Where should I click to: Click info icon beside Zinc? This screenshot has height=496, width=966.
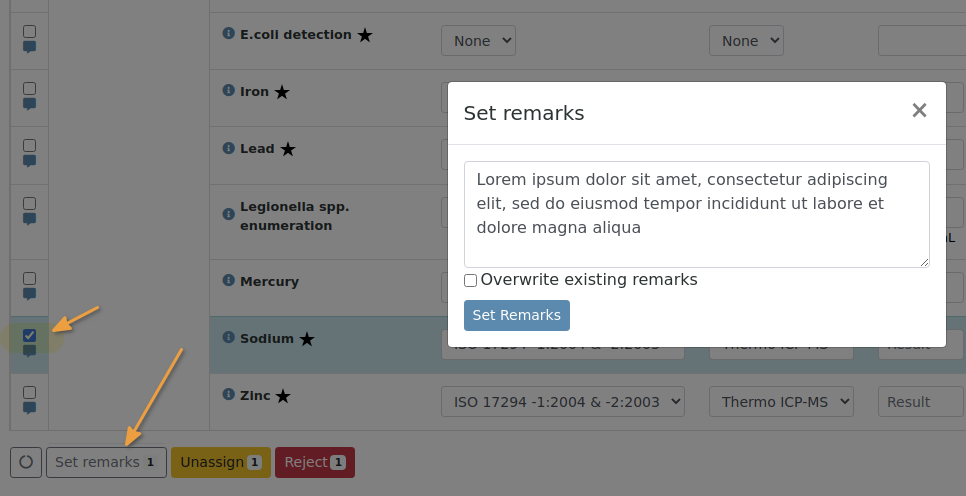[228, 395]
